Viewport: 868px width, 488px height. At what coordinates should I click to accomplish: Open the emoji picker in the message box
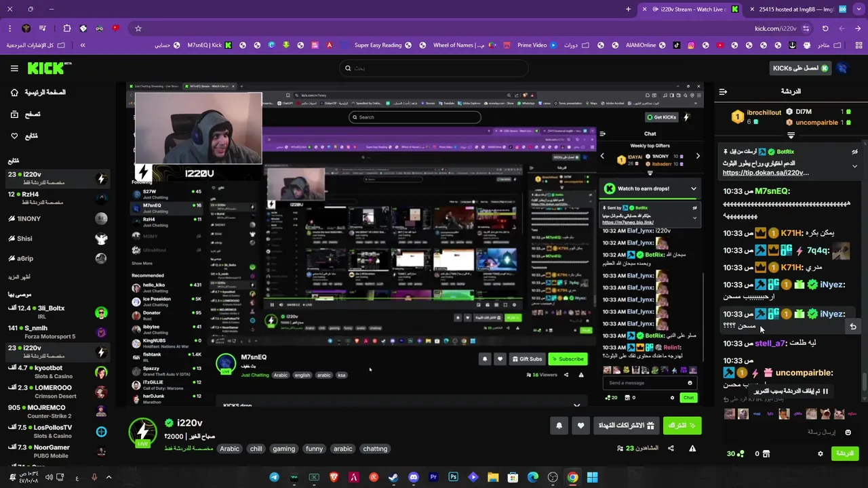tap(848, 432)
